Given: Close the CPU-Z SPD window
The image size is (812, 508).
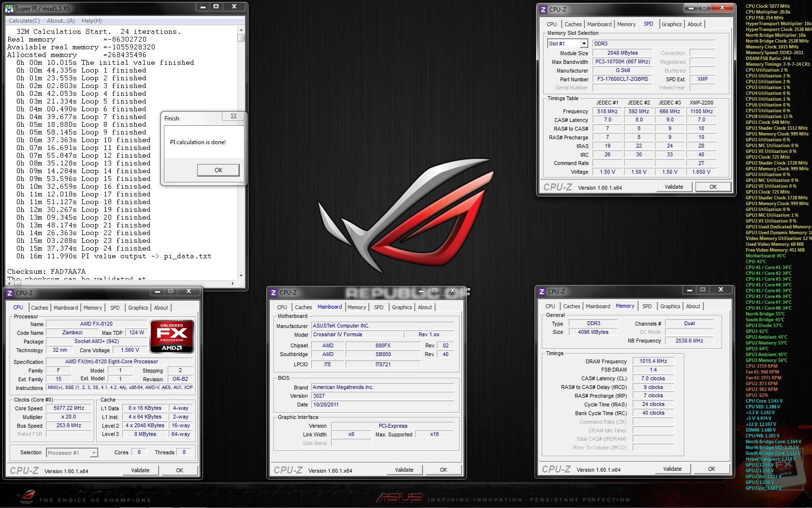Looking at the screenshot, I should point(722,8).
